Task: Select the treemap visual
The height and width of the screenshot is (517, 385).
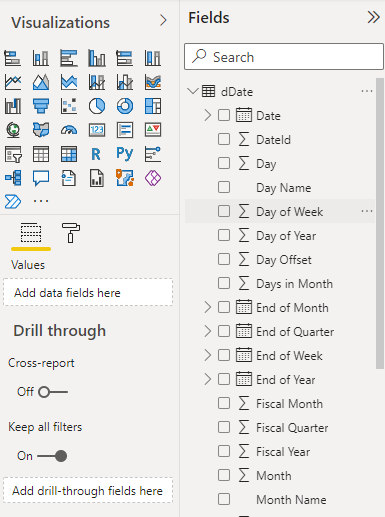Action: coord(153,106)
